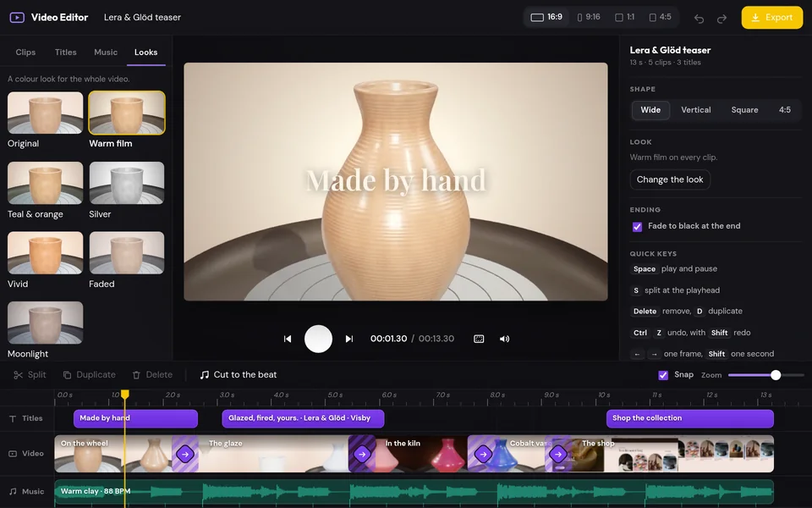Screen dimensions: 812x508
Task: Select the 'The shop' video clip
Action: pyautogui.click(x=673, y=454)
